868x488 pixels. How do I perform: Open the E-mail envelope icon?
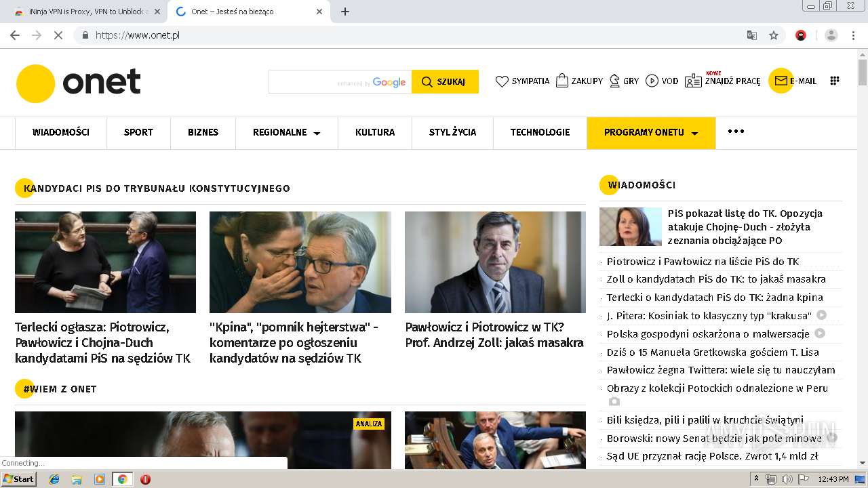pyautogui.click(x=781, y=81)
